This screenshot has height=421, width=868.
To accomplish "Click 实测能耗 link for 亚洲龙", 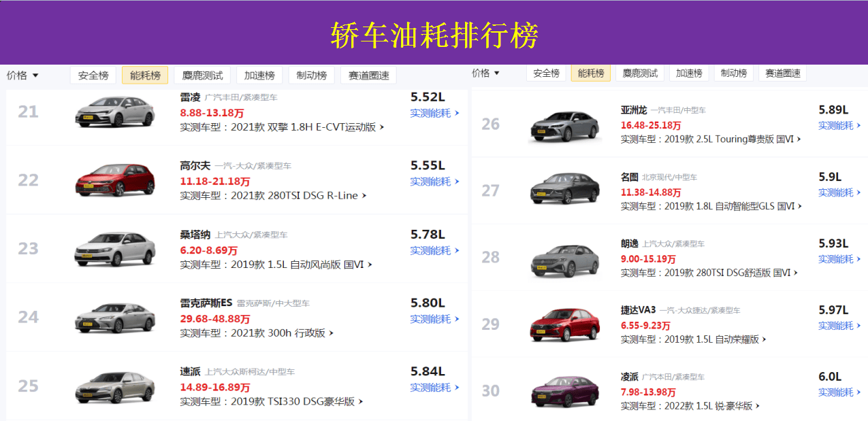I will tap(839, 126).
